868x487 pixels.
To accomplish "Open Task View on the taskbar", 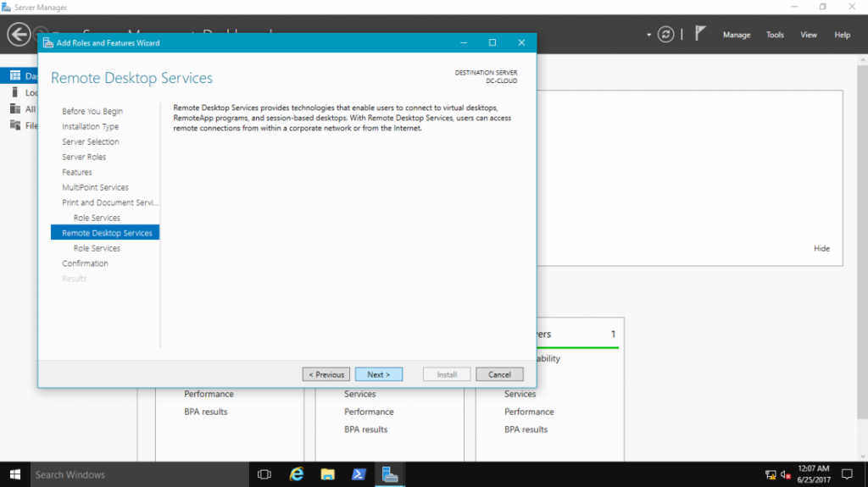I will 264,474.
